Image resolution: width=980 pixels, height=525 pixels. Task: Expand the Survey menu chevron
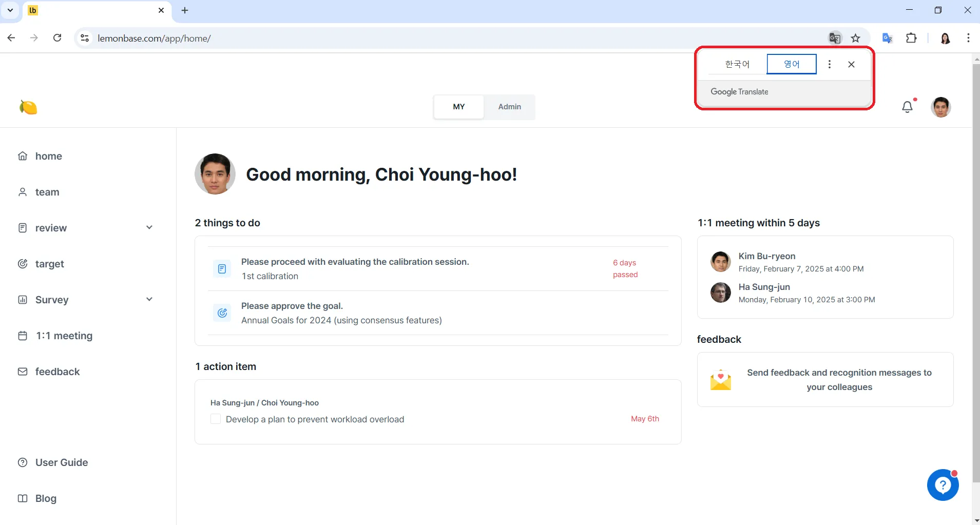(x=149, y=299)
